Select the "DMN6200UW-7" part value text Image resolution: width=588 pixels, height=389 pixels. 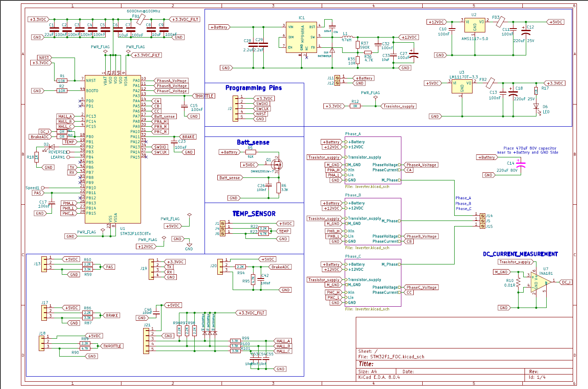262,171
